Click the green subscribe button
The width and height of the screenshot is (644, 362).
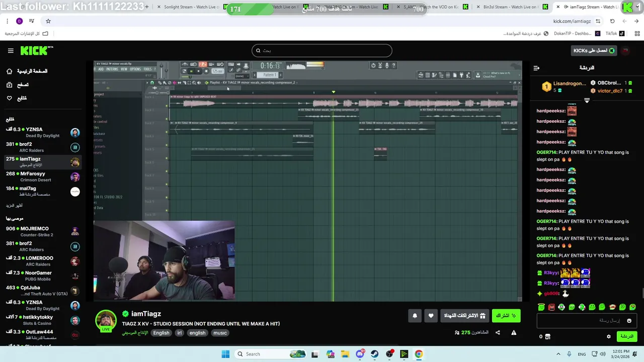click(506, 316)
